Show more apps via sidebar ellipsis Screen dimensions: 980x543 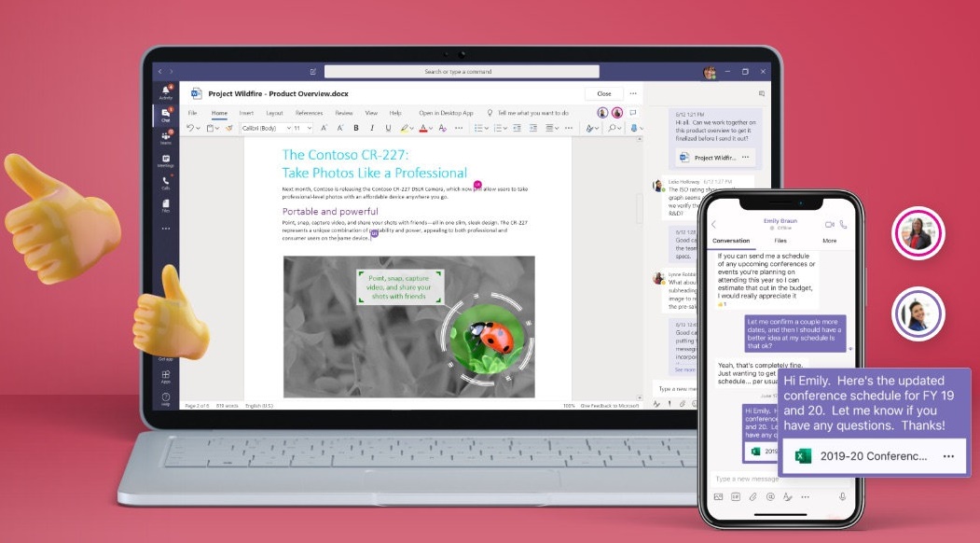pos(166,229)
